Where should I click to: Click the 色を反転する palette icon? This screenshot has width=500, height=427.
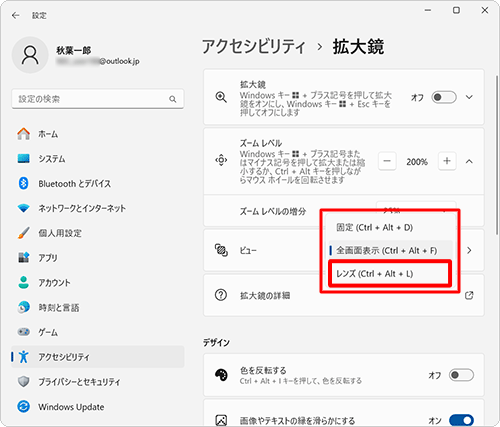pos(221,375)
